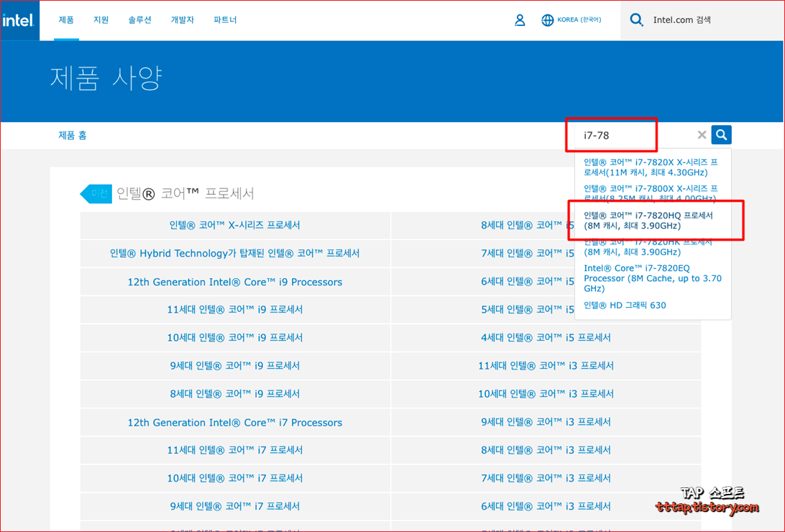Select Intel Core i7-7820EQ Processor suggestion
Image resolution: width=785 pixels, height=532 pixels.
653,278
